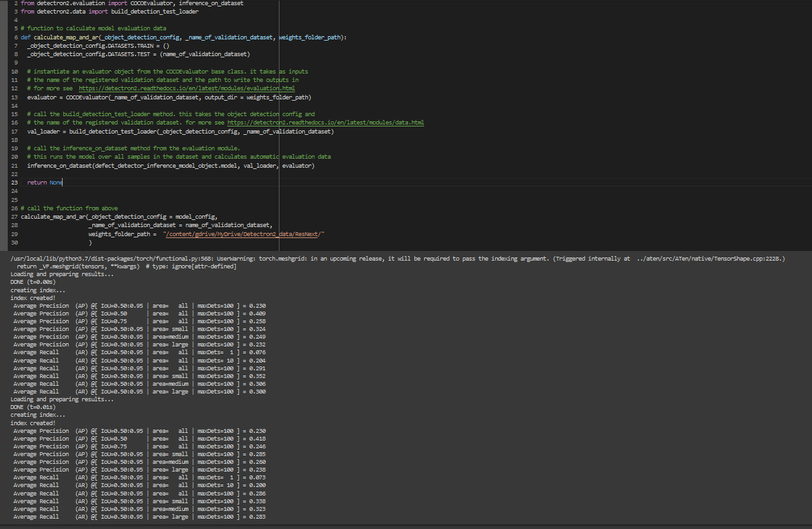
Task: Click the Average Recall value 0.200
Action: tap(257, 486)
